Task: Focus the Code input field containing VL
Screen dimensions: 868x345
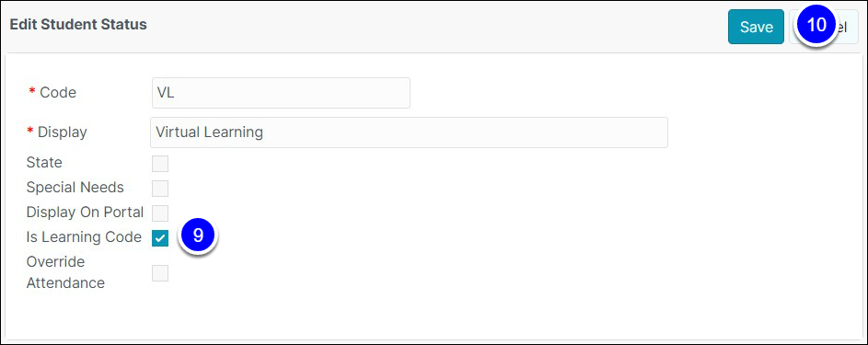Action: pyautogui.click(x=281, y=93)
